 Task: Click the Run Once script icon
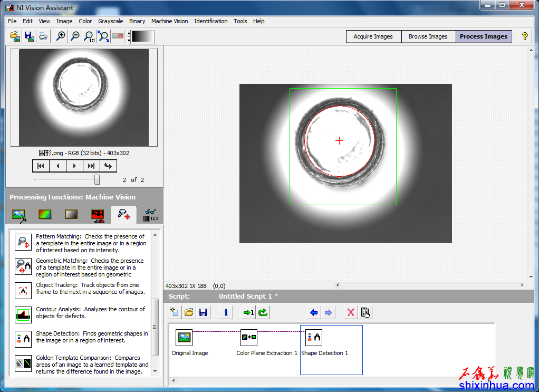pos(248,312)
